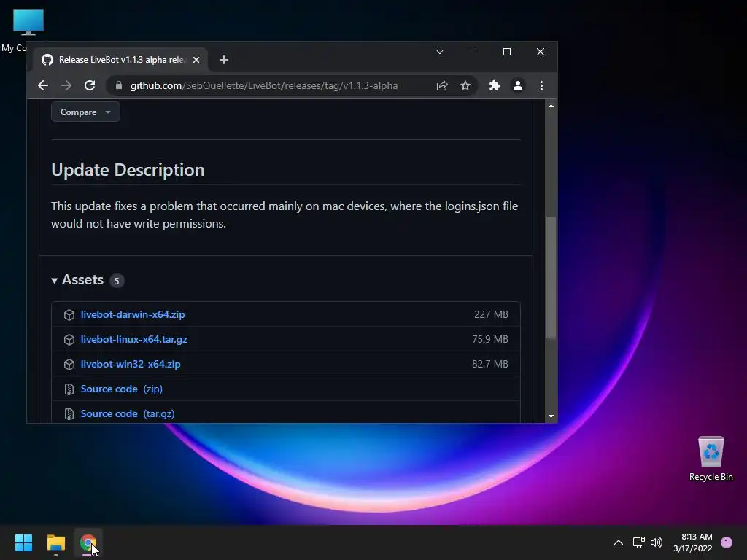
Task: Maximize the Chrome window
Action: 507,52
